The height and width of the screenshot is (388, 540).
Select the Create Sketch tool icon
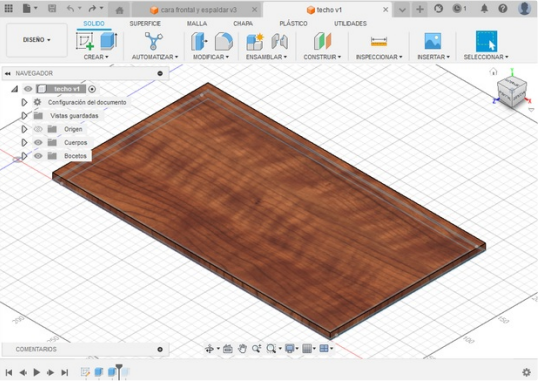(x=85, y=41)
